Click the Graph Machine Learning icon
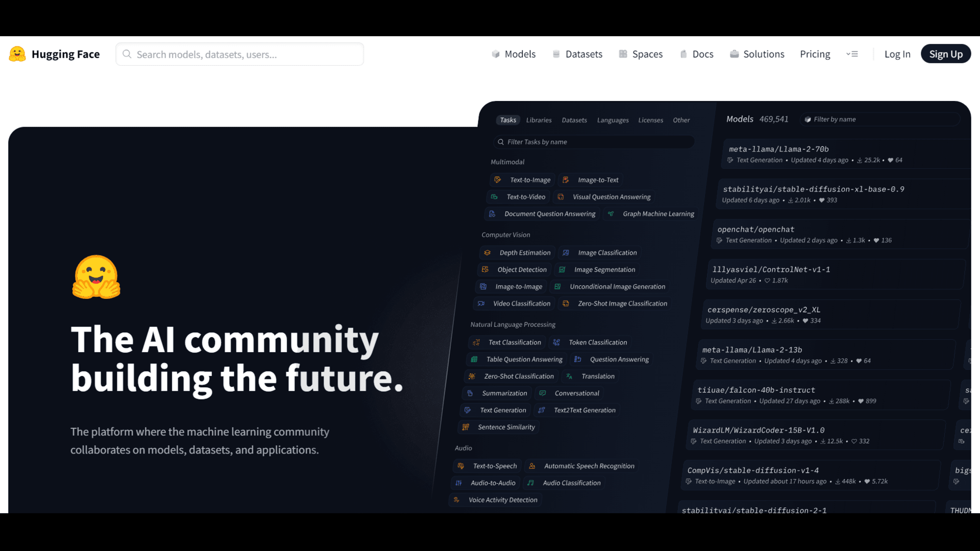Screen dimensions: 980x551 point(612,213)
